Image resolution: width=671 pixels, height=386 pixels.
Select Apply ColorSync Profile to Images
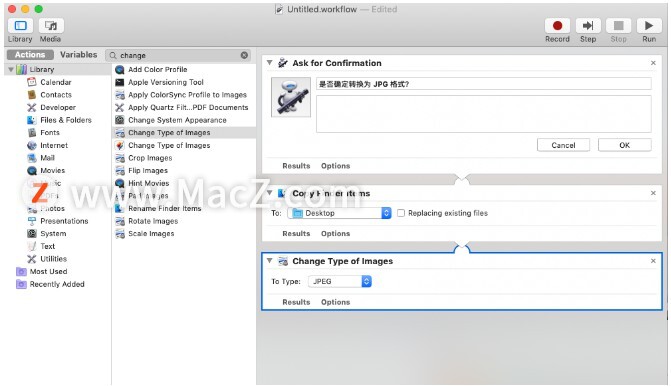pos(187,95)
